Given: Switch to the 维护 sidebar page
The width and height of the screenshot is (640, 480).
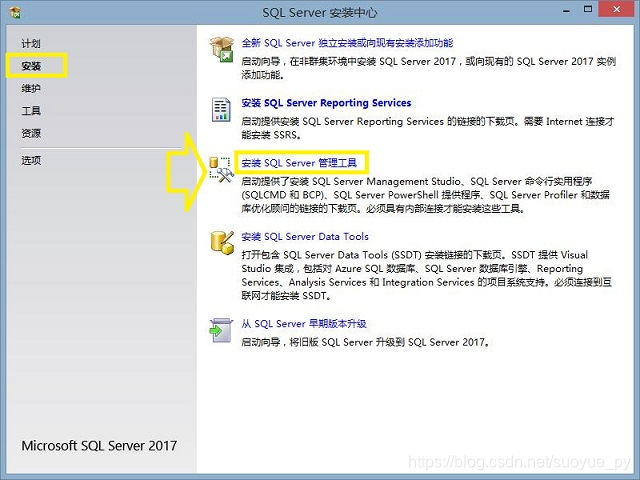Looking at the screenshot, I should point(31,88).
